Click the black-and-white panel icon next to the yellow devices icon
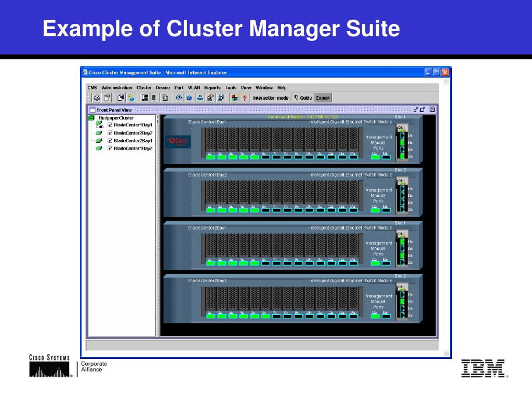The width and height of the screenshot is (532, 399). coord(145,98)
